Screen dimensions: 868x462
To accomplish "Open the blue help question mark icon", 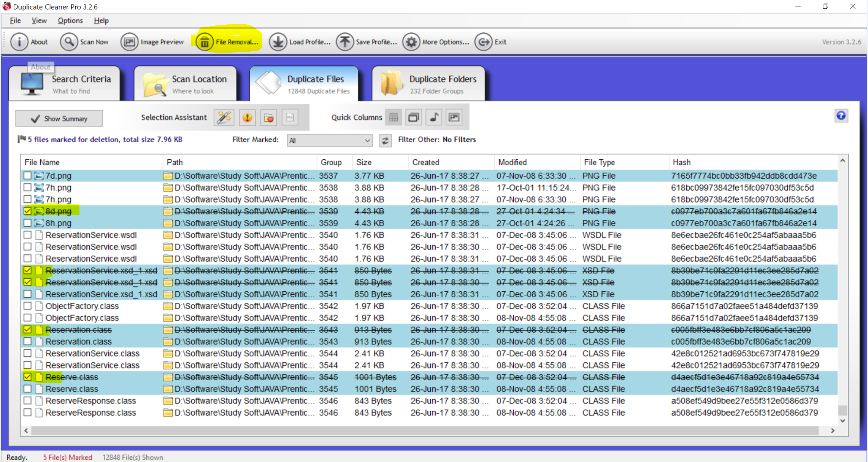I will pyautogui.click(x=841, y=116).
